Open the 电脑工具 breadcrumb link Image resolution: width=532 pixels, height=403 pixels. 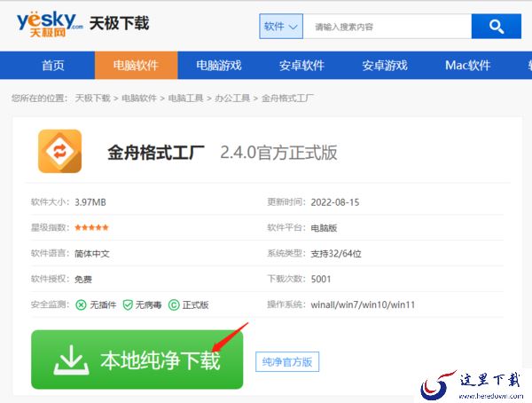coord(186,99)
